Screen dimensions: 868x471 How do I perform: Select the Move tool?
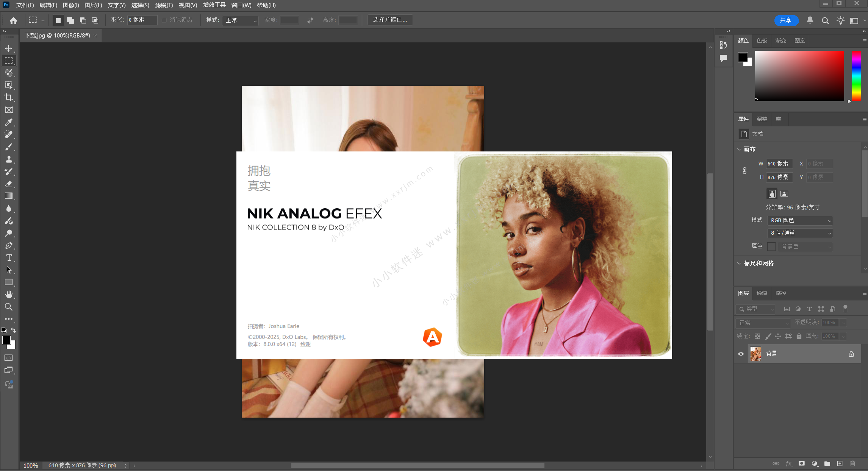[x=9, y=48]
